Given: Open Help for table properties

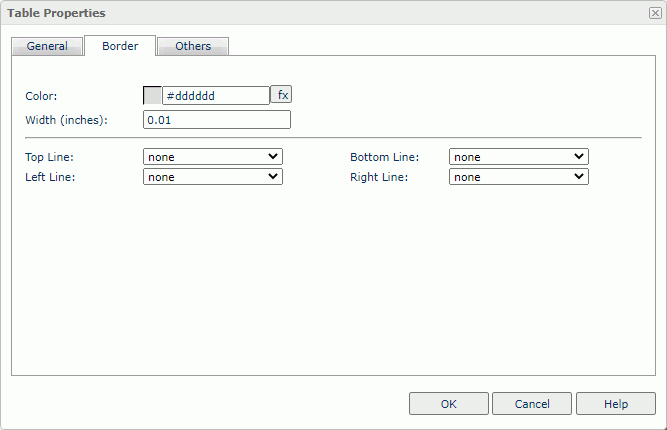Looking at the screenshot, I should pos(616,404).
